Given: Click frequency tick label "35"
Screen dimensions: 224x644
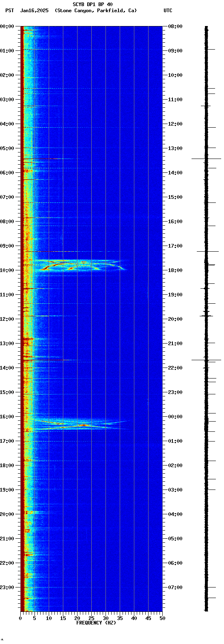Looking at the screenshot, I should click(x=120, y=618).
